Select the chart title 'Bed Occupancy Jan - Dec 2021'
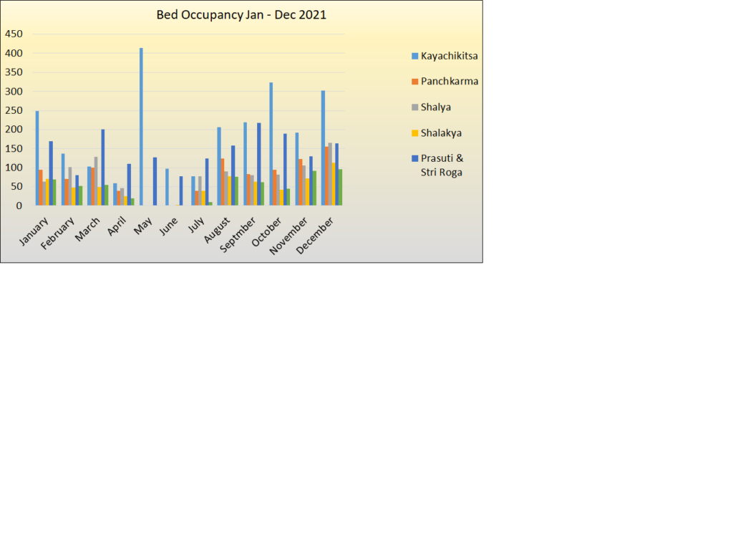 coord(241,14)
